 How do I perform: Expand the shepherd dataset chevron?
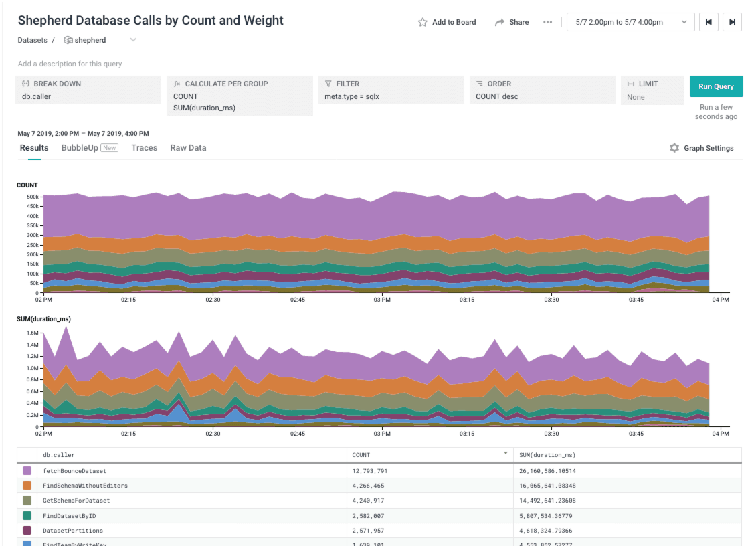(x=133, y=40)
